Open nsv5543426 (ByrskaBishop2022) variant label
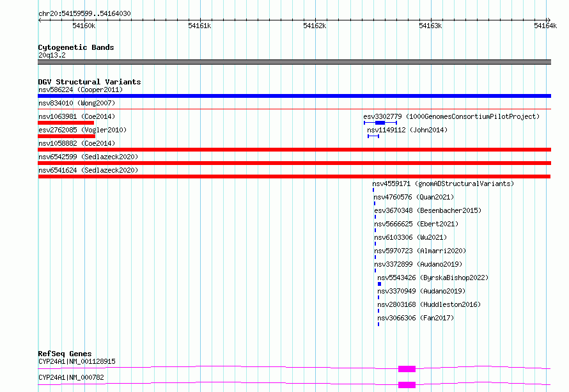 coord(433,278)
